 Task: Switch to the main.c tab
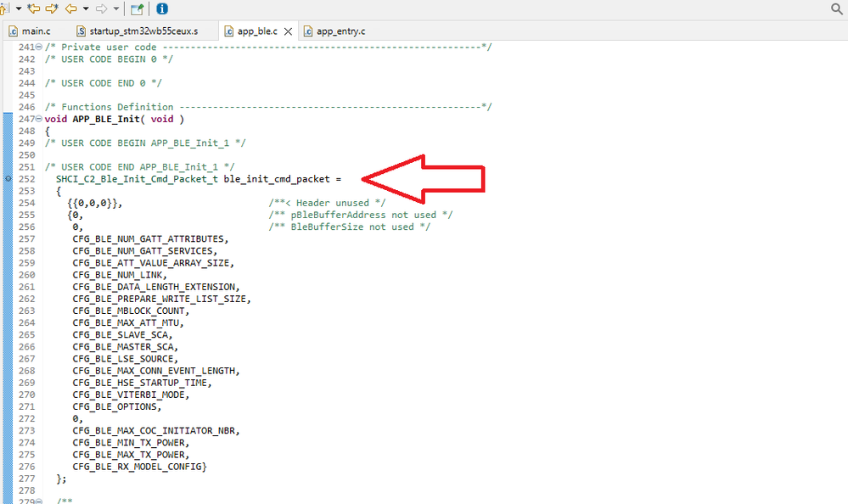pos(30,31)
